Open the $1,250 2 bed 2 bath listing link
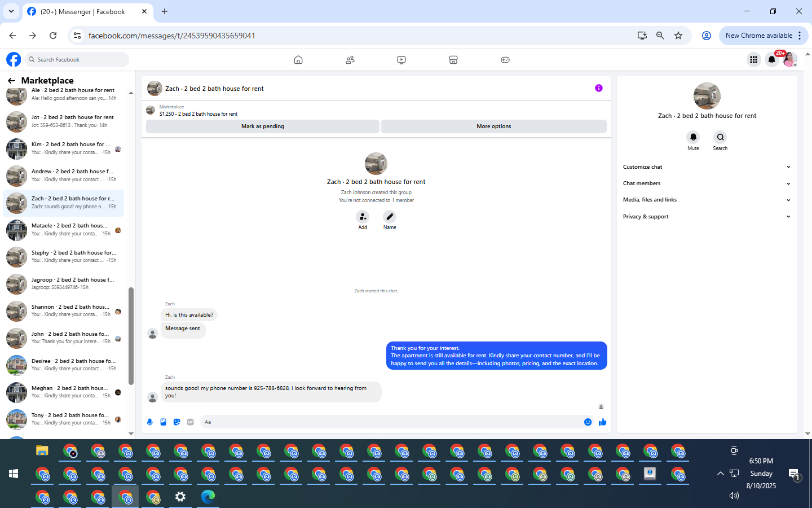Viewport: 812px width, 508px height. point(198,114)
